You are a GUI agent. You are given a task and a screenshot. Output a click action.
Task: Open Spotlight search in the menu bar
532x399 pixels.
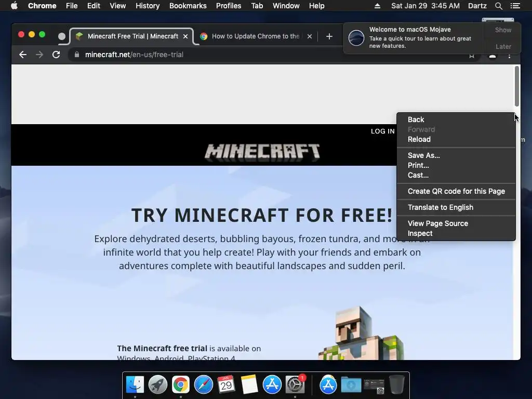tap(498, 6)
